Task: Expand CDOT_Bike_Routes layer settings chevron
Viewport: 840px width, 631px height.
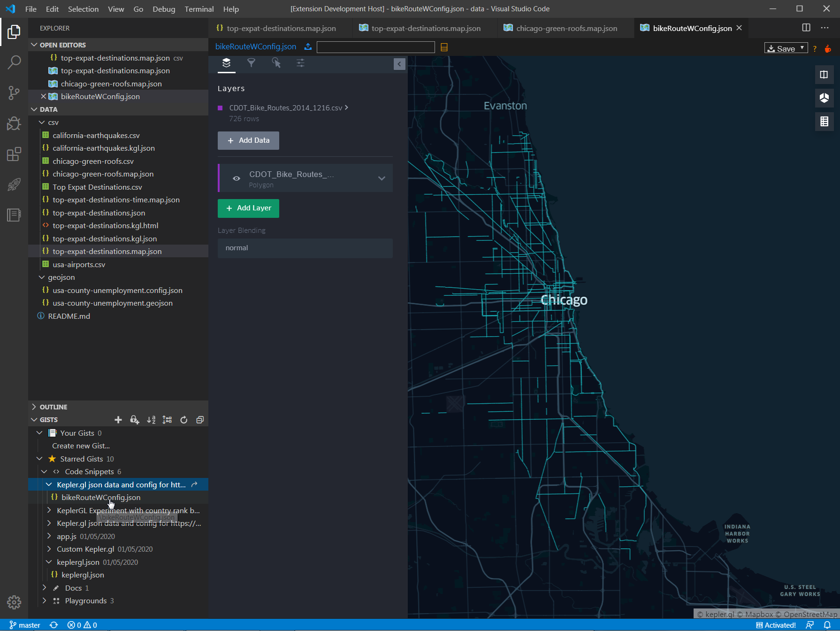Action: 382,178
